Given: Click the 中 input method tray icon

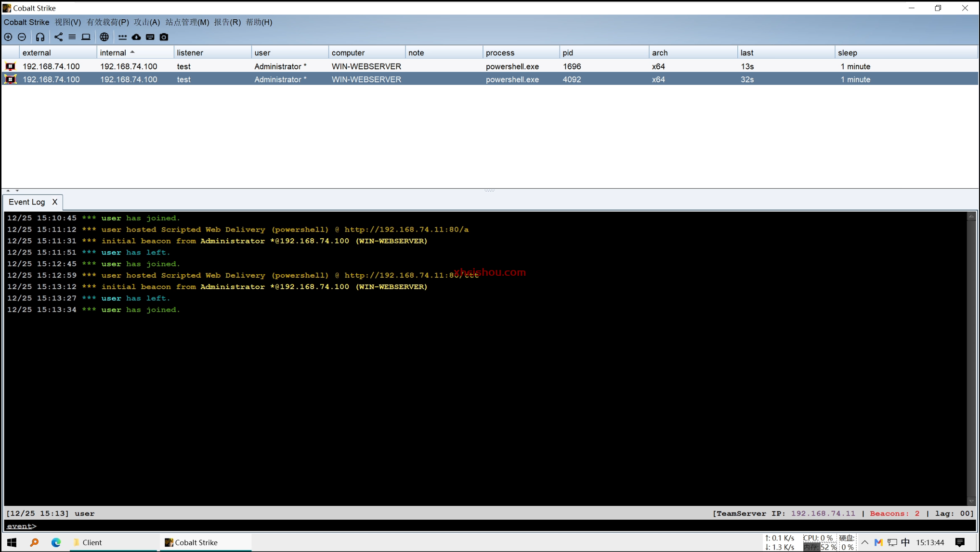Looking at the screenshot, I should (x=905, y=542).
